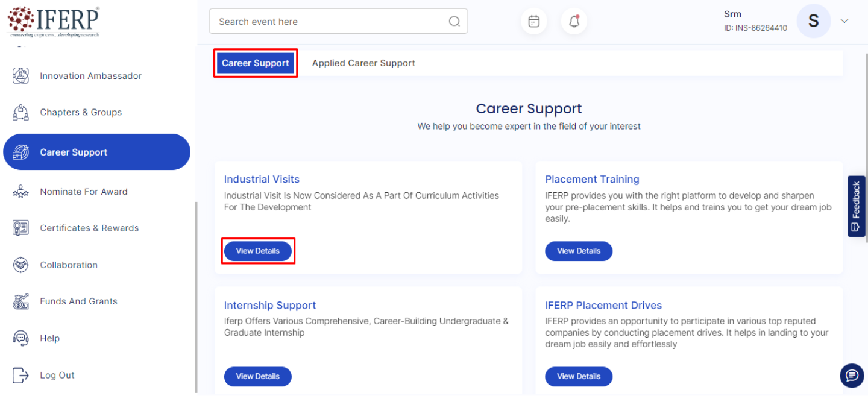Screen dimensions: 868x396
Task: Open the chat bubble widget
Action: [x=852, y=376]
